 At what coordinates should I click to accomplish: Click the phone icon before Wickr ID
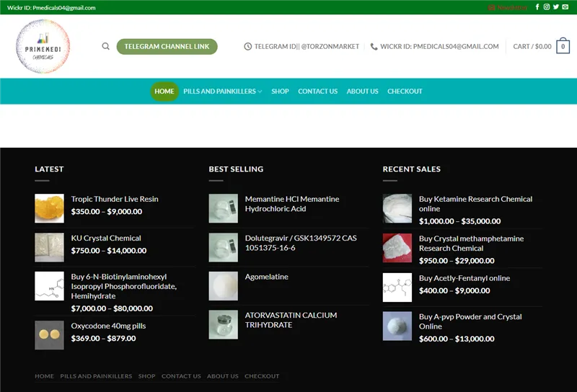click(374, 46)
